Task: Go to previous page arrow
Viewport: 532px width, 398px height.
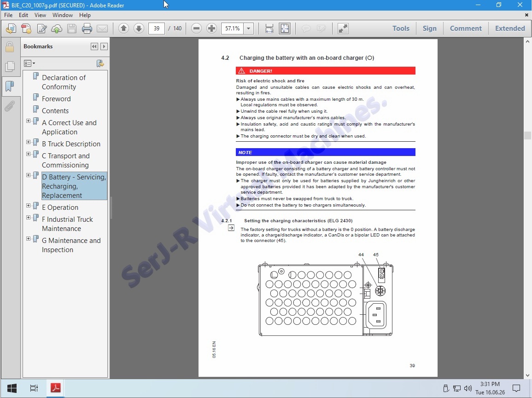Action: coord(123,29)
